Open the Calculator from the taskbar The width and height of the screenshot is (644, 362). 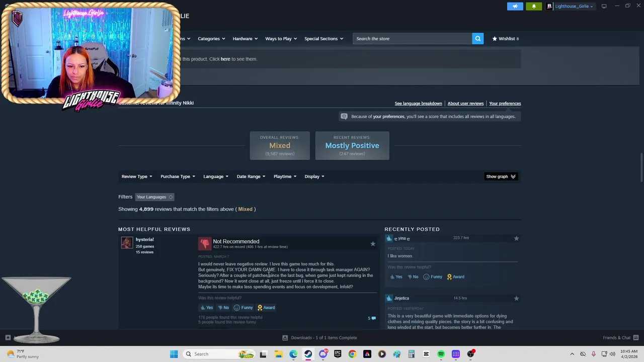(411, 354)
